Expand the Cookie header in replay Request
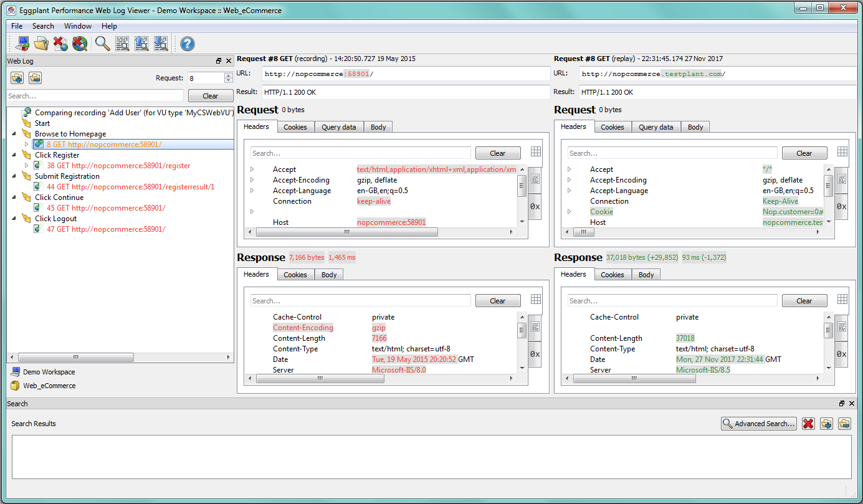 point(570,212)
